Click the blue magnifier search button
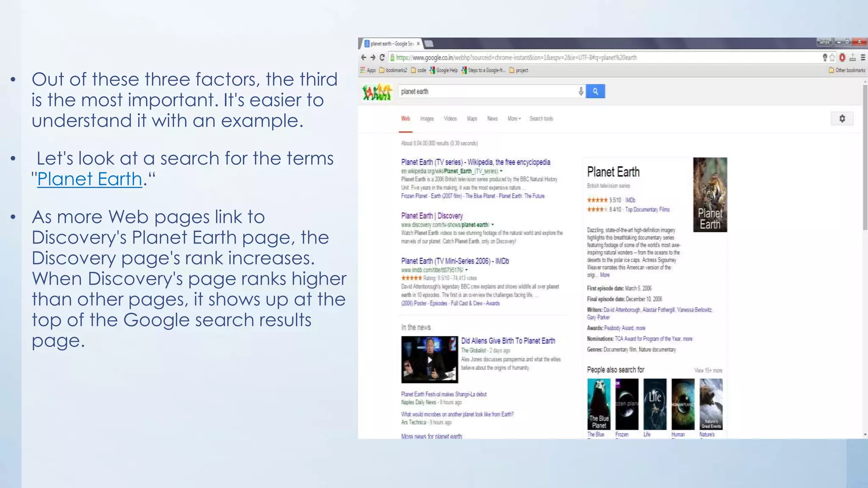The height and width of the screenshot is (488, 868). click(595, 91)
